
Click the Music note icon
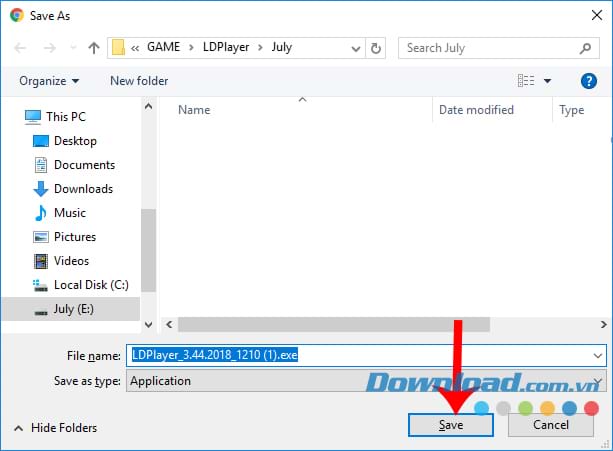tap(41, 213)
